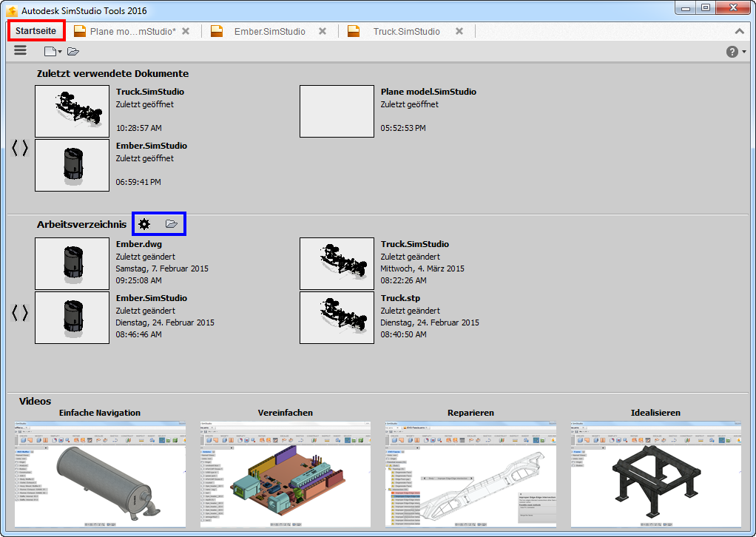The width and height of the screenshot is (756, 537).
Task: Open recent Ember.SimStudio thumbnail
Action: 72,166
